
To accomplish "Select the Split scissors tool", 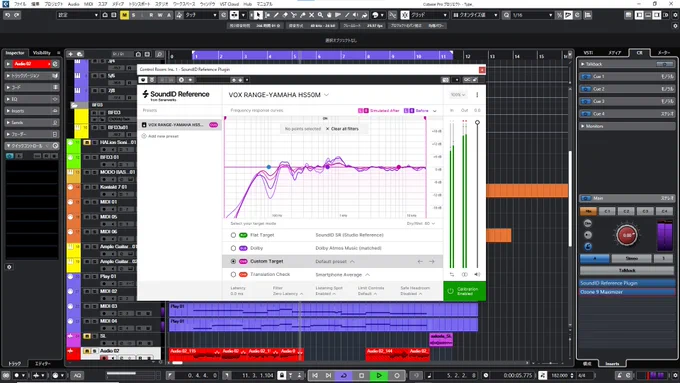I will pos(294,15).
